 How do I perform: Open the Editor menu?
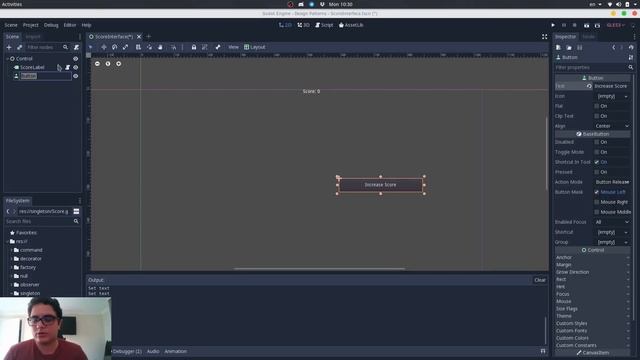click(70, 25)
